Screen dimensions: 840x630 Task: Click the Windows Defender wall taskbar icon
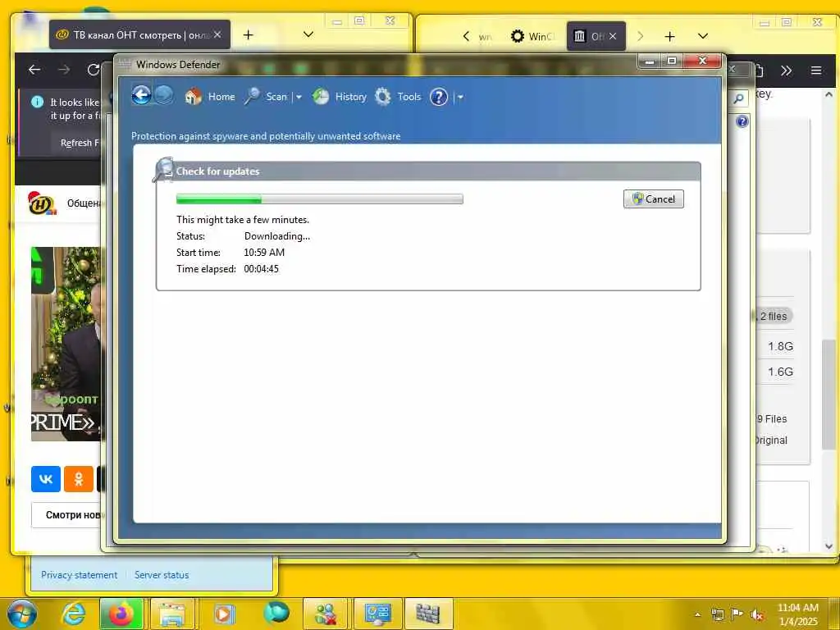coord(427,614)
